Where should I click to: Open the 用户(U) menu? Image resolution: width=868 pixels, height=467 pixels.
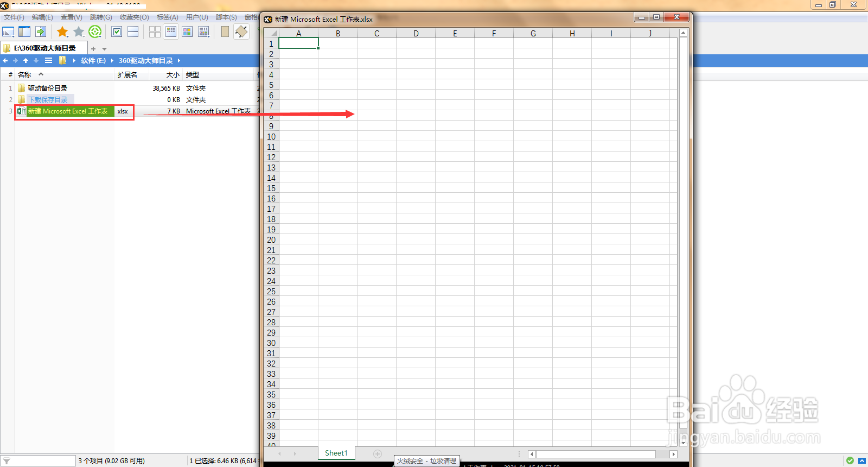tap(197, 17)
